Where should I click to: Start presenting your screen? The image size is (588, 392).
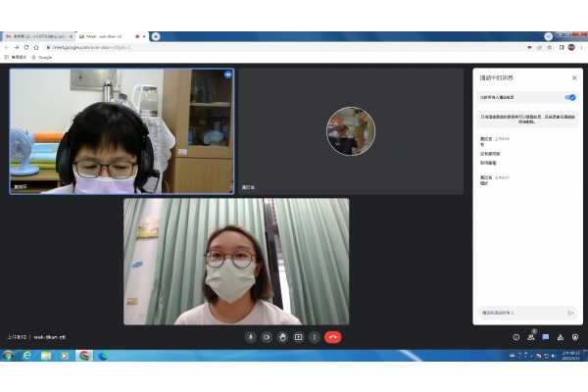click(x=299, y=337)
